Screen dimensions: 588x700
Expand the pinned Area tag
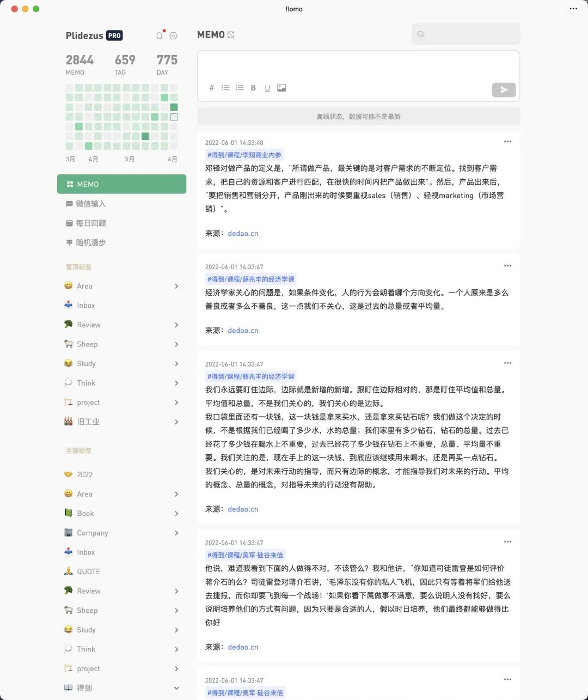click(x=176, y=286)
